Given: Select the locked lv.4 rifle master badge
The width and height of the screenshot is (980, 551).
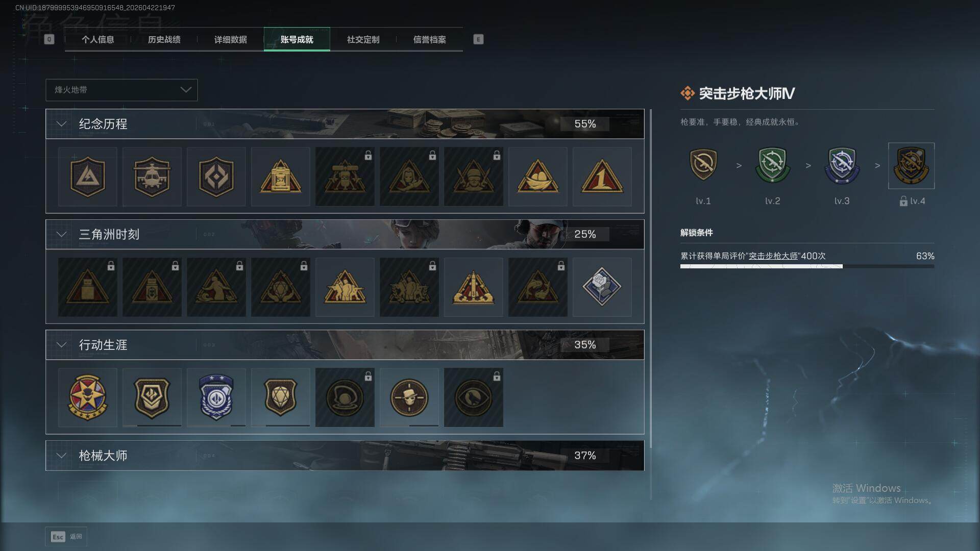Looking at the screenshot, I should (x=911, y=166).
